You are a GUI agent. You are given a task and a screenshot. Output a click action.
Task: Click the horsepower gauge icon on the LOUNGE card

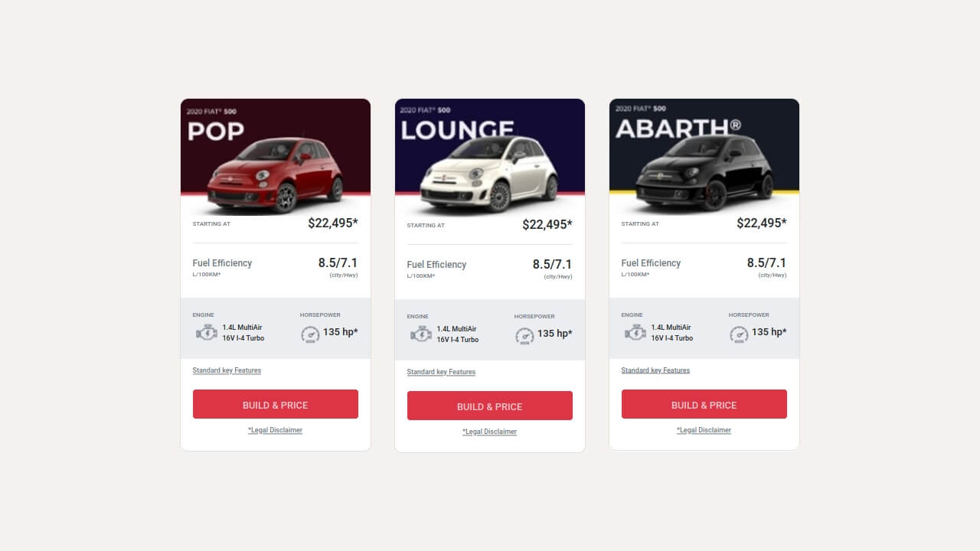tap(524, 335)
